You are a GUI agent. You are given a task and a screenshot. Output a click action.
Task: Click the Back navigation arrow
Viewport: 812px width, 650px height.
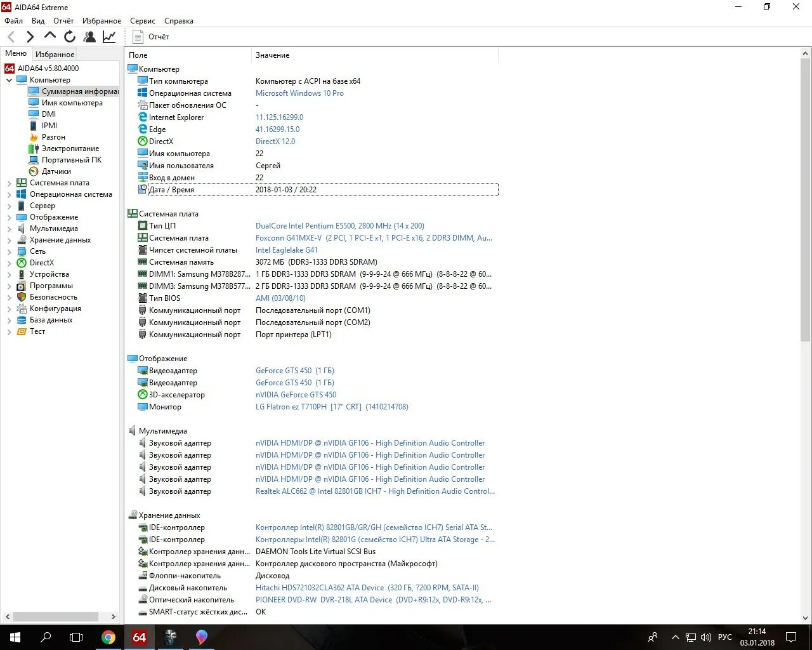click(11, 37)
